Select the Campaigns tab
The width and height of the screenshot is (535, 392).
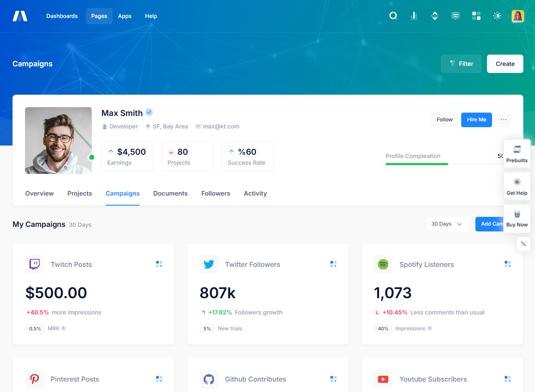pos(123,193)
